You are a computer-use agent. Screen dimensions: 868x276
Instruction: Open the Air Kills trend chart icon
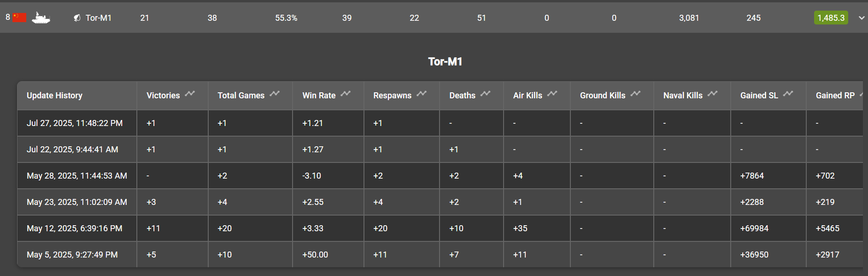[552, 94]
